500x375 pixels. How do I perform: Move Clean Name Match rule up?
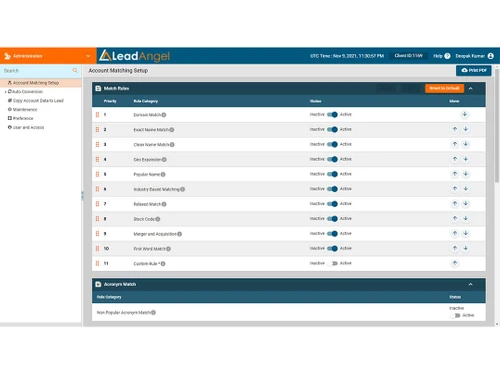[455, 144]
